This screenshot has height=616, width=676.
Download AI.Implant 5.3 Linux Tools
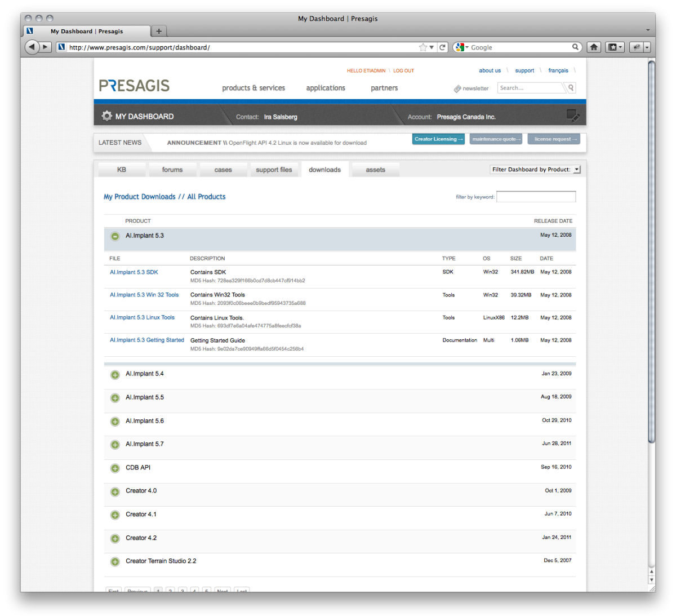(142, 317)
